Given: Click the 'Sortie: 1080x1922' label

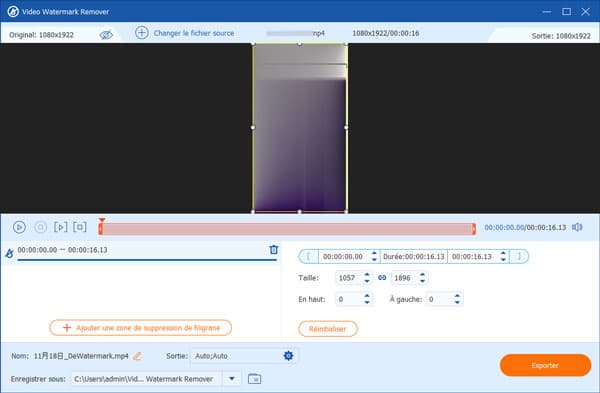Looking at the screenshot, I should click(x=561, y=36).
